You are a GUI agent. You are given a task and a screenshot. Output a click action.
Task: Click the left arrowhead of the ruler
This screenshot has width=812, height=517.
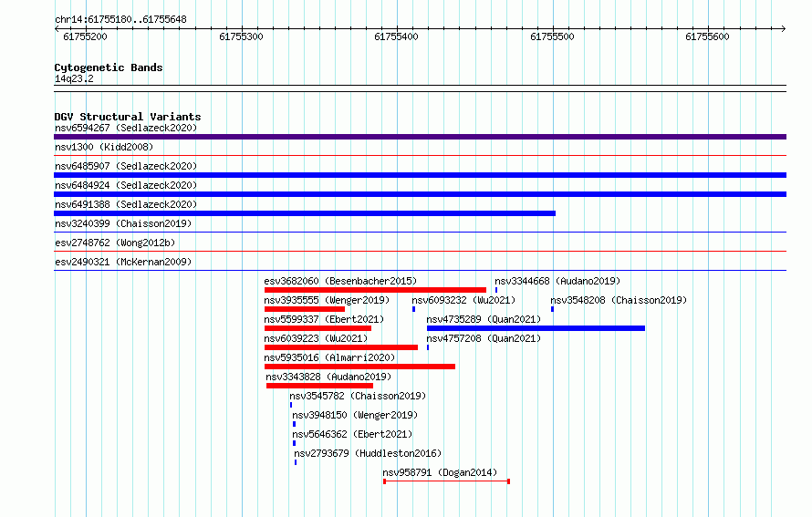pos(57,28)
